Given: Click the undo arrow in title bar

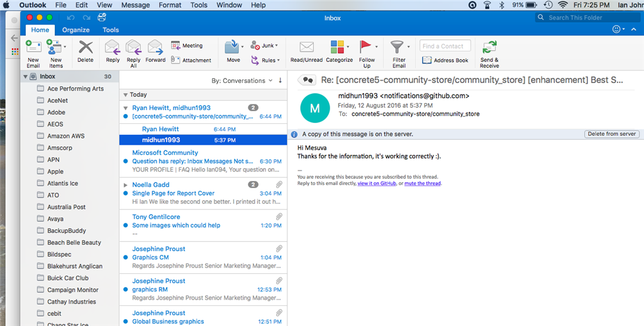Looking at the screenshot, I should pos(70,18).
